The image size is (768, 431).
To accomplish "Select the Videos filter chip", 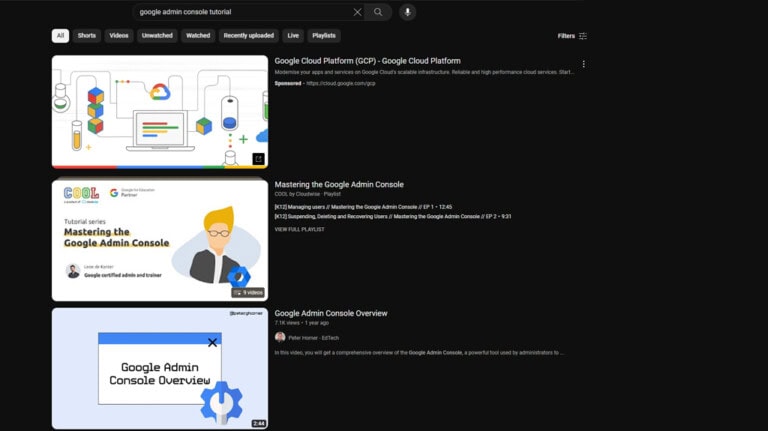I will [119, 36].
